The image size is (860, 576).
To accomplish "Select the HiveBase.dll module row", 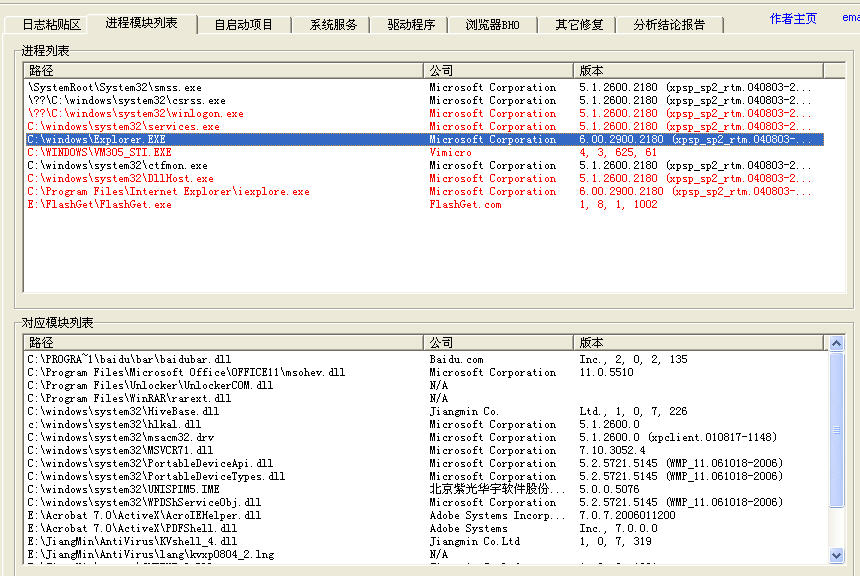I will (425, 411).
